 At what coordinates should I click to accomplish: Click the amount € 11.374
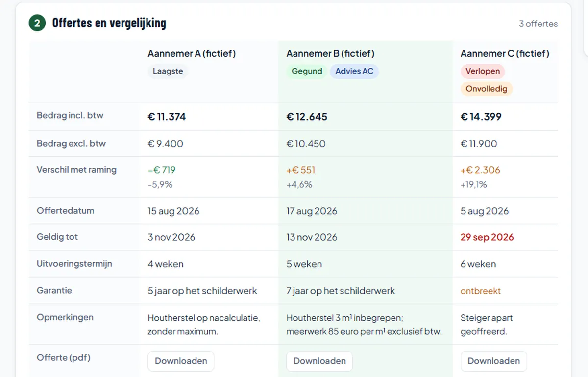(167, 117)
